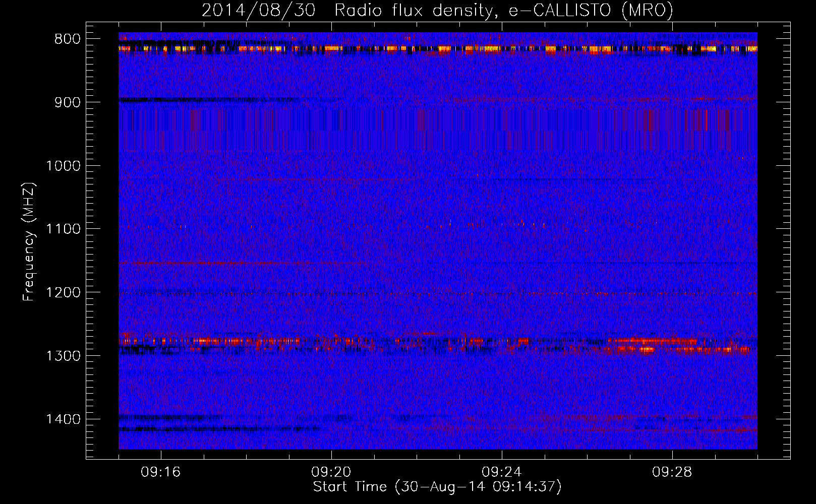Click the 09:16 time tick label

click(161, 472)
